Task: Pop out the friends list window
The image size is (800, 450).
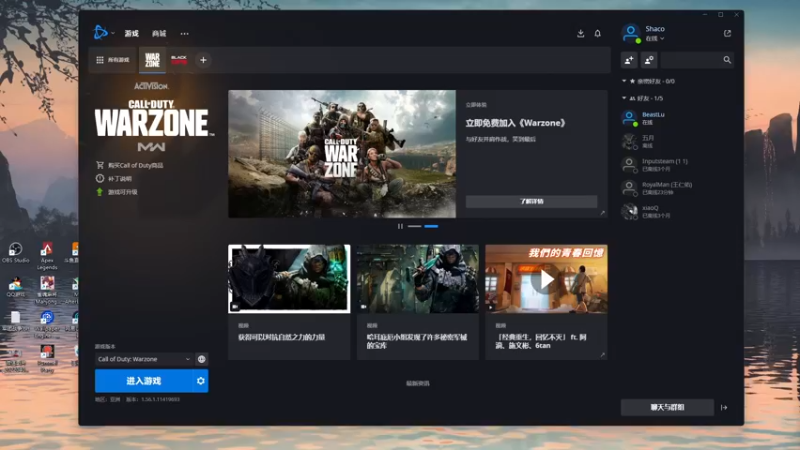Action: click(728, 34)
